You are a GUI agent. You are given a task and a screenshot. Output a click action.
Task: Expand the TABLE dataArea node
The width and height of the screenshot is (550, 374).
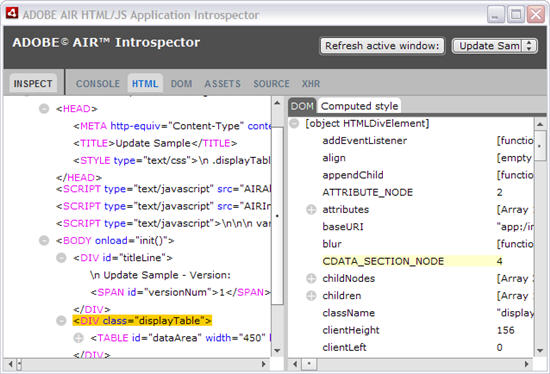[79, 338]
